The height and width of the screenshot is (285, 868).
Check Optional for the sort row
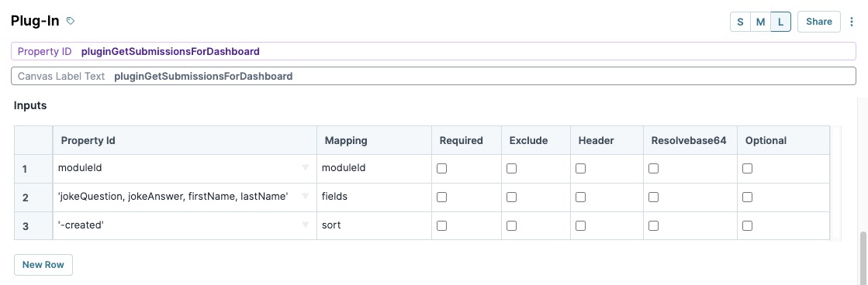pyautogui.click(x=747, y=225)
